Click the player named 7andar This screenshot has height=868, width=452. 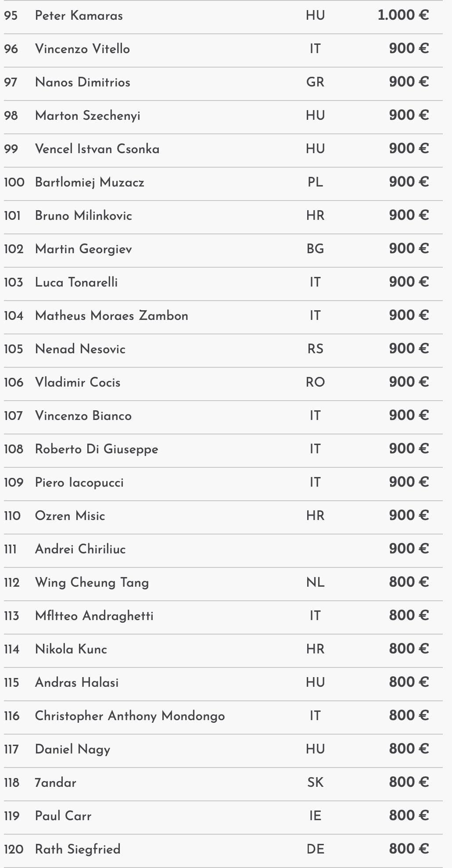pos(56,783)
